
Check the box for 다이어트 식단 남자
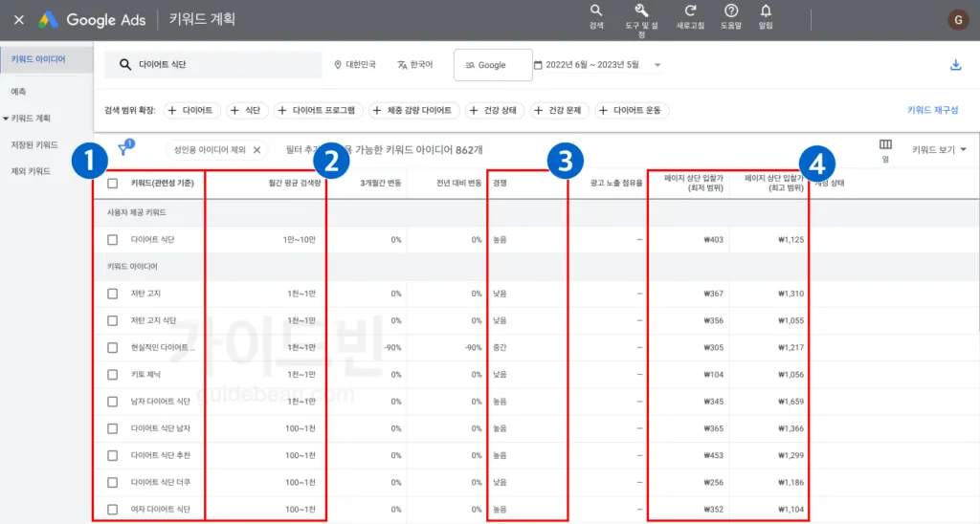pyautogui.click(x=113, y=428)
